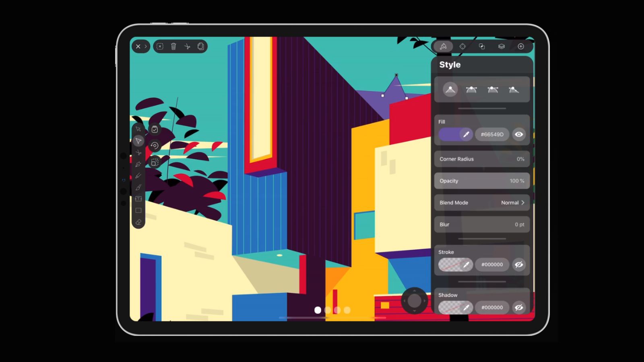The width and height of the screenshot is (644, 362).
Task: Switch to the Path editing tab
Action: tap(462, 46)
